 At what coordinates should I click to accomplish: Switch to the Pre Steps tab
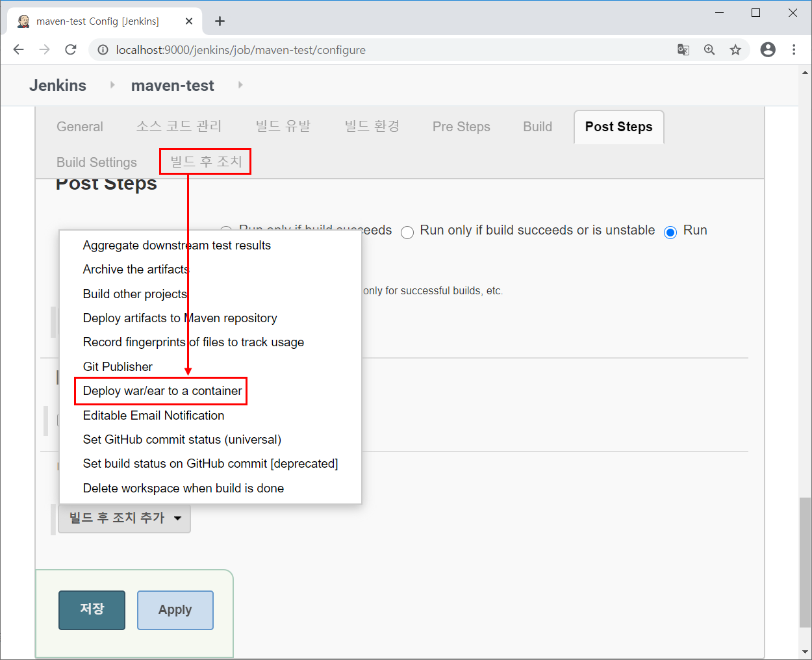tap(461, 127)
